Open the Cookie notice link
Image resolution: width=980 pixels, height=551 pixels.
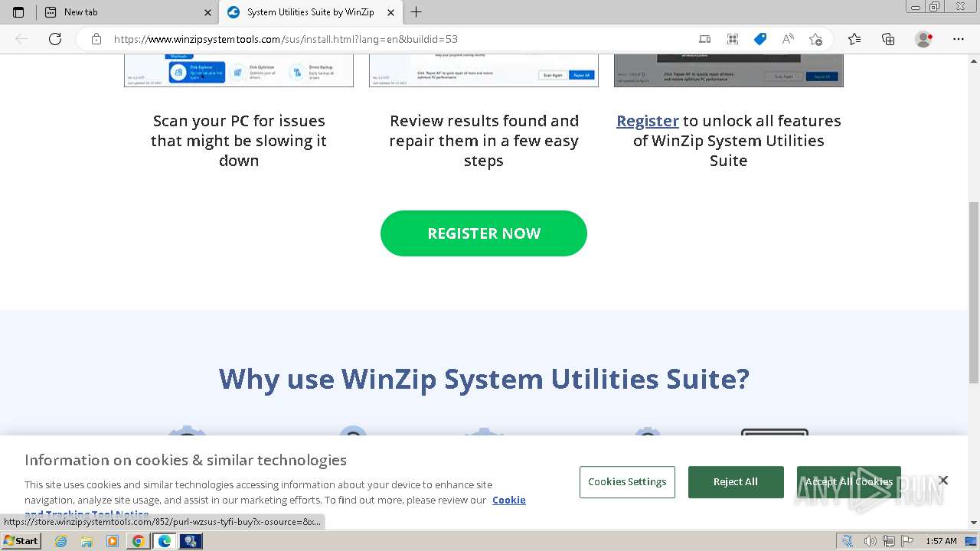509,500
